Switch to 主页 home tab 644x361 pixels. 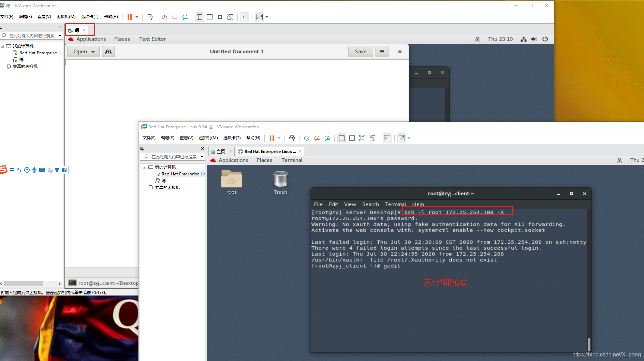pos(218,151)
